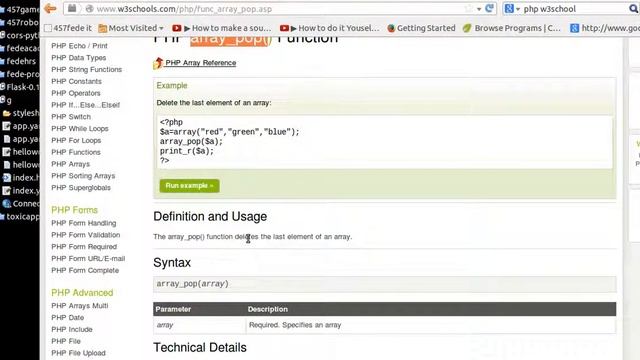
Task: Go to PHP File Upload page
Action: (78, 353)
